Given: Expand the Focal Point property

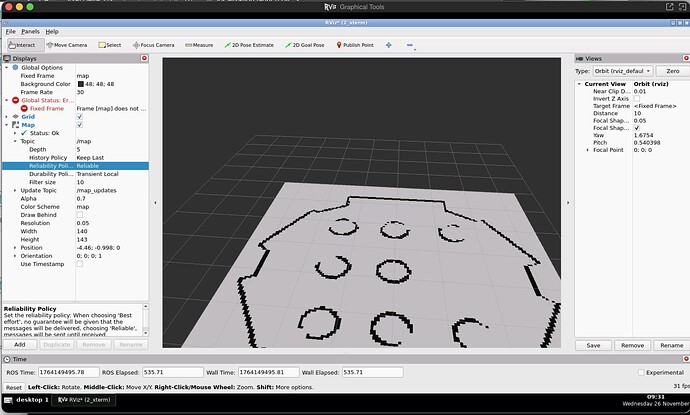Looking at the screenshot, I should coord(588,149).
